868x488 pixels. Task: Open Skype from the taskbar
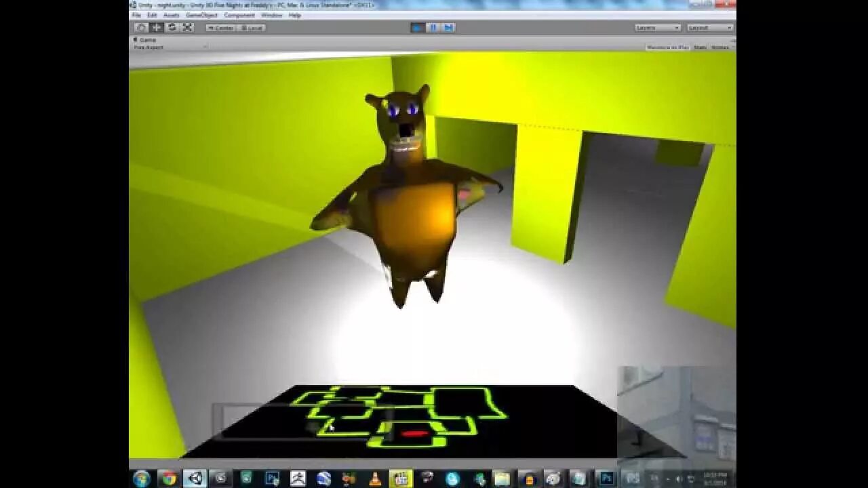pos(452,479)
